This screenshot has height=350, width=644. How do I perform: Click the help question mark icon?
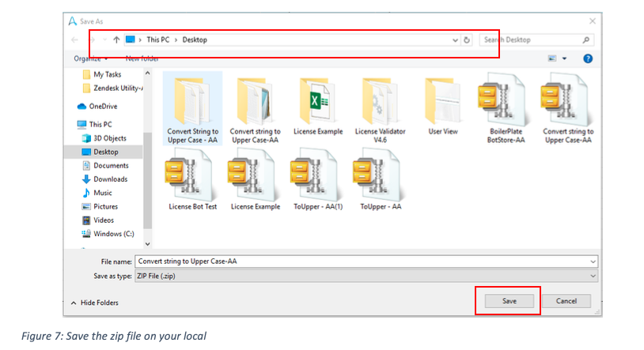(x=588, y=58)
